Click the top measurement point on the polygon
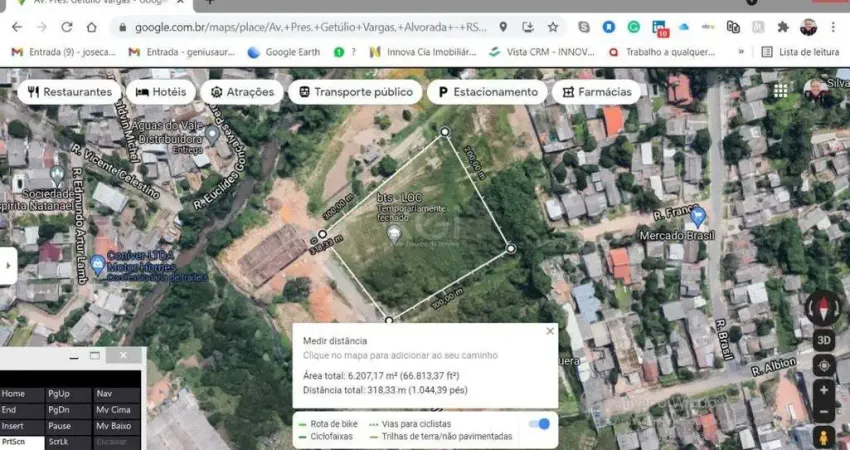The width and height of the screenshot is (850, 450). 445,131
